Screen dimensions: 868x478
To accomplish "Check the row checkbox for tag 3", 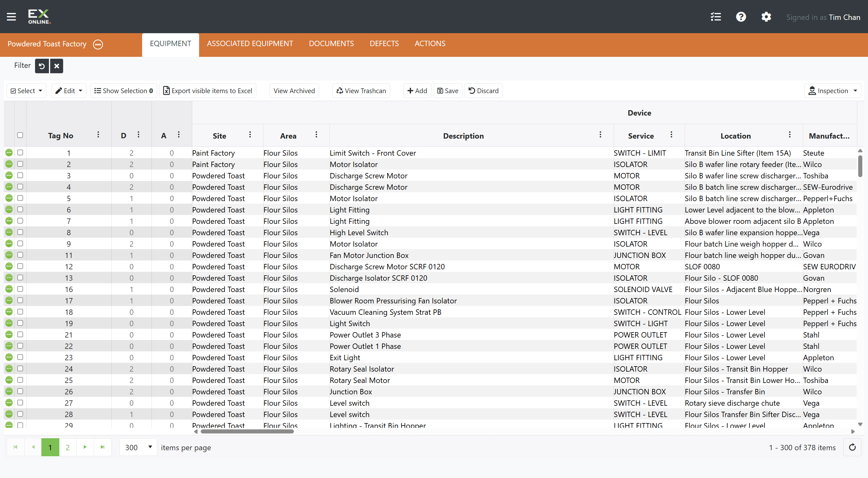I will (20, 175).
